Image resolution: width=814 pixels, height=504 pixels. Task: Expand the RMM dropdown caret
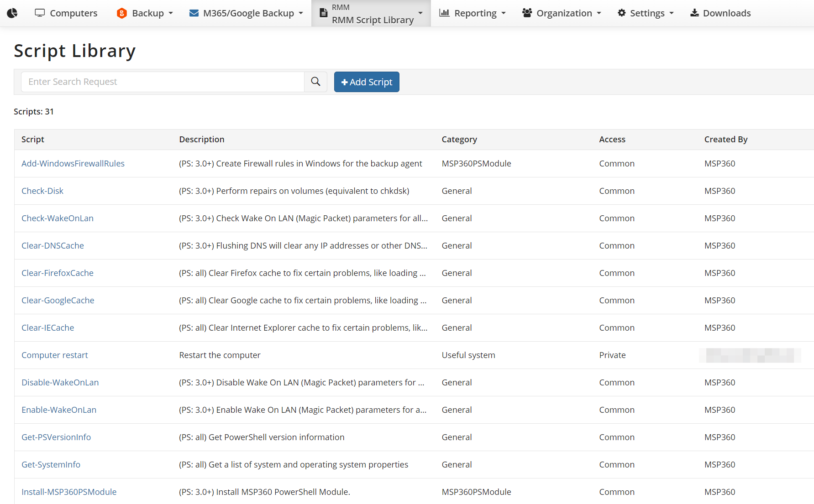pos(420,13)
